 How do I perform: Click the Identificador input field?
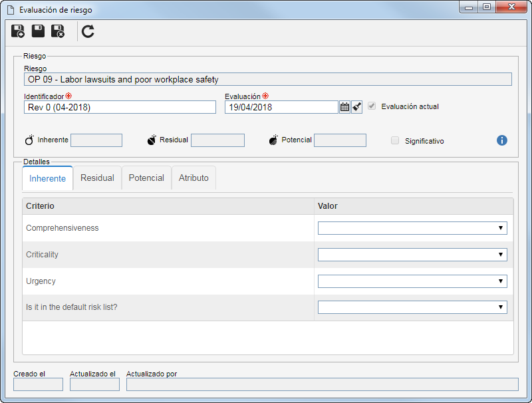pos(120,107)
